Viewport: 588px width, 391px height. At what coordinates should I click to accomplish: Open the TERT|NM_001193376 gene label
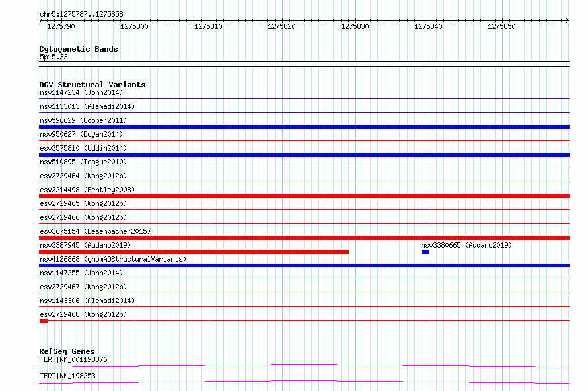pyautogui.click(x=73, y=359)
